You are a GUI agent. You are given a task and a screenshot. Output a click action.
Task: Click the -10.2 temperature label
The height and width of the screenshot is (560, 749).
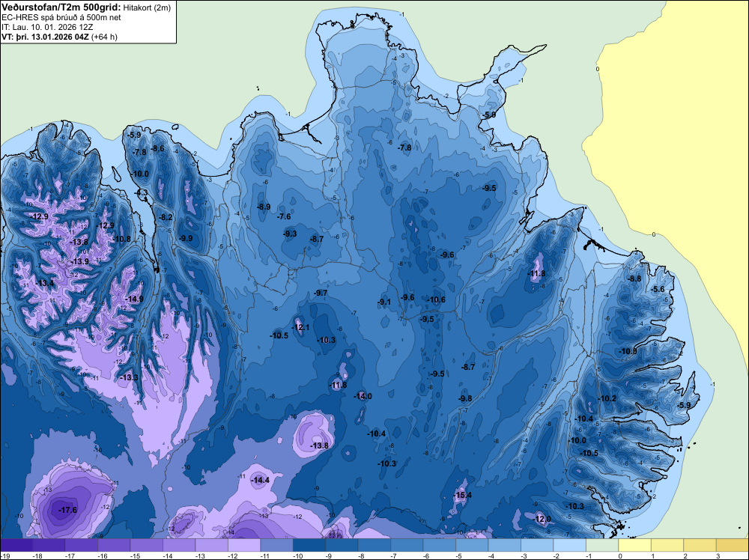[607, 398]
